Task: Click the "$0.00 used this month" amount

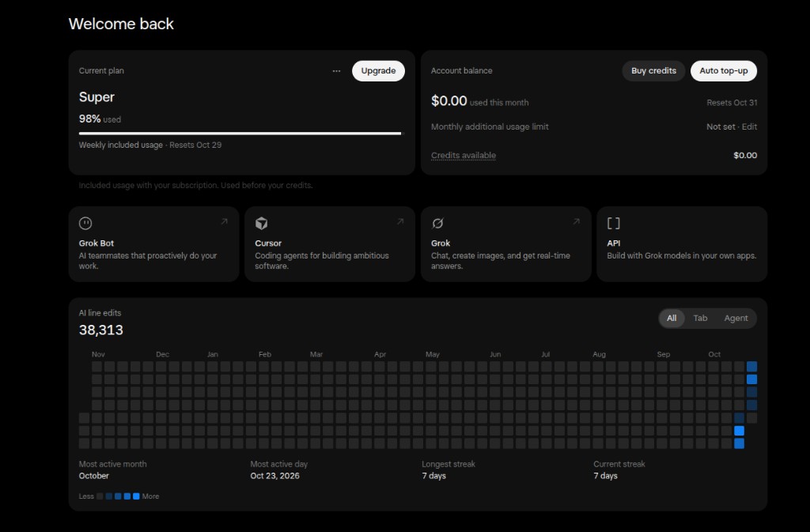Action: pos(480,101)
